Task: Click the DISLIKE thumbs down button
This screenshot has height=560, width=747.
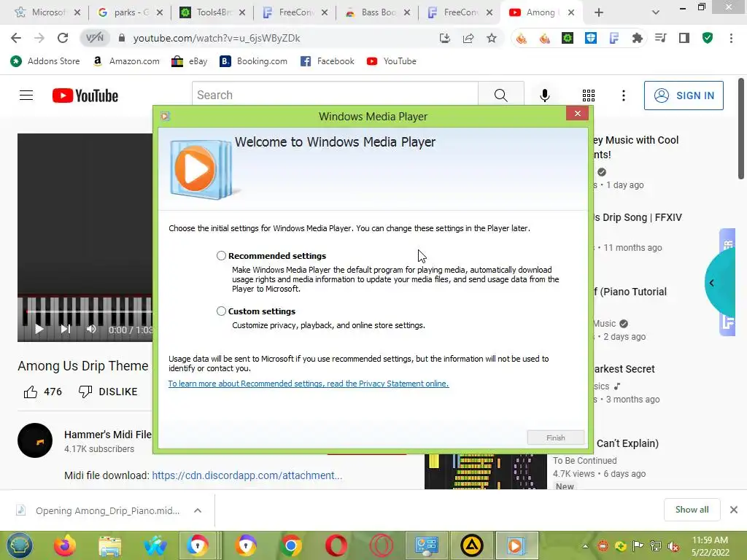Action: [x=108, y=392]
